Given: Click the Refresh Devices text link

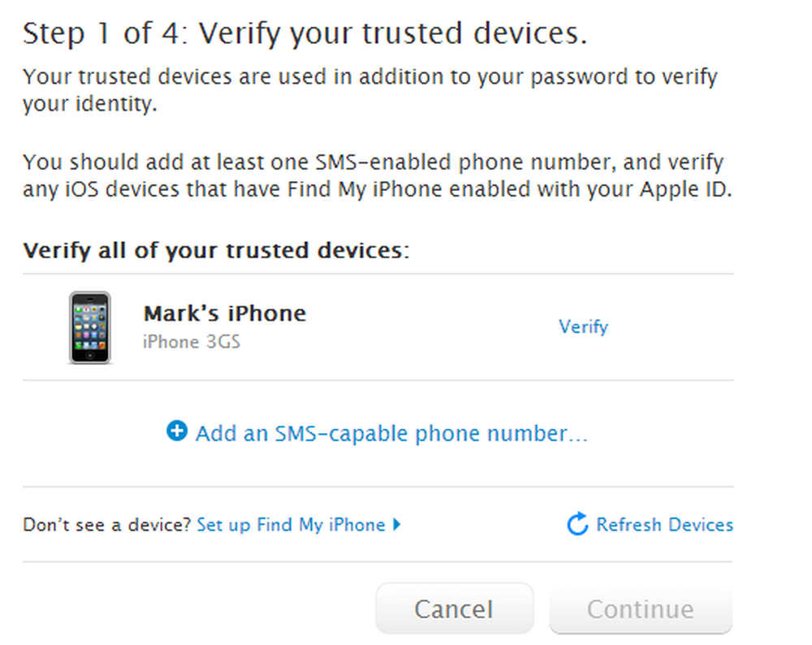Looking at the screenshot, I should coord(665,524).
